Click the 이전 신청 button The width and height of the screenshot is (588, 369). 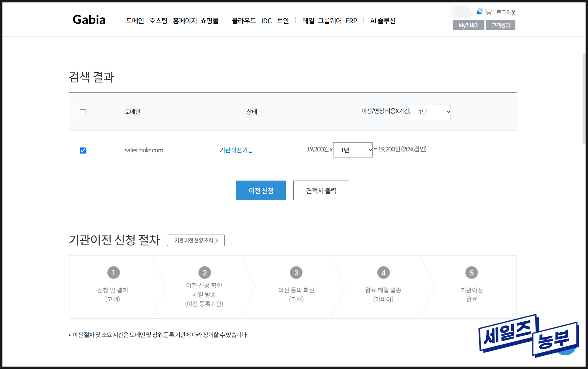261,190
